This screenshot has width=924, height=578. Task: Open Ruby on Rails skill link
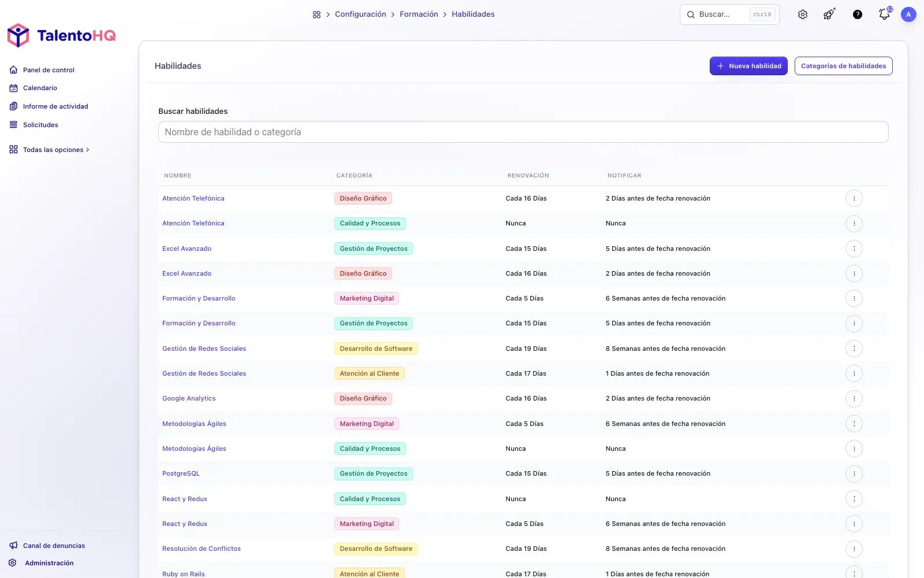184,574
